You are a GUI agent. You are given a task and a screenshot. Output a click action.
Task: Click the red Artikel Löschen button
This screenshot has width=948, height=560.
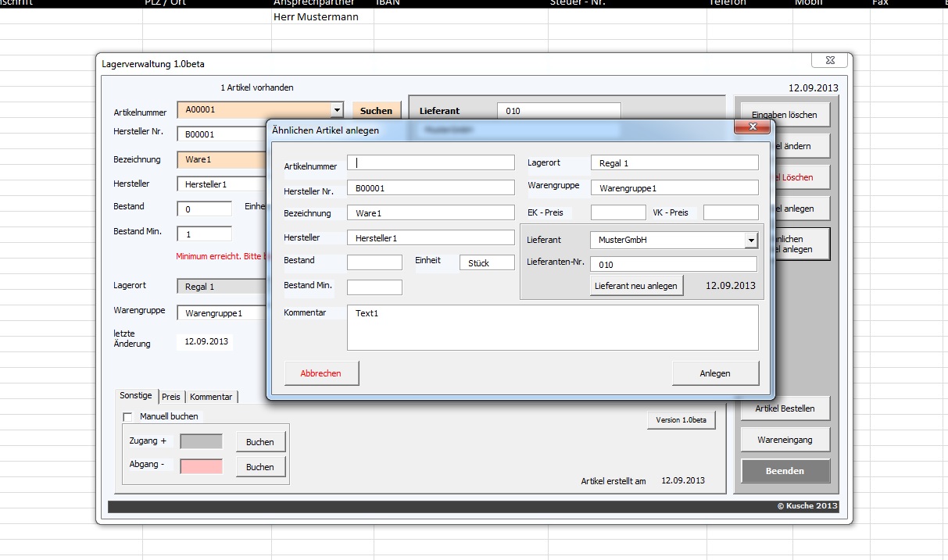click(x=797, y=177)
